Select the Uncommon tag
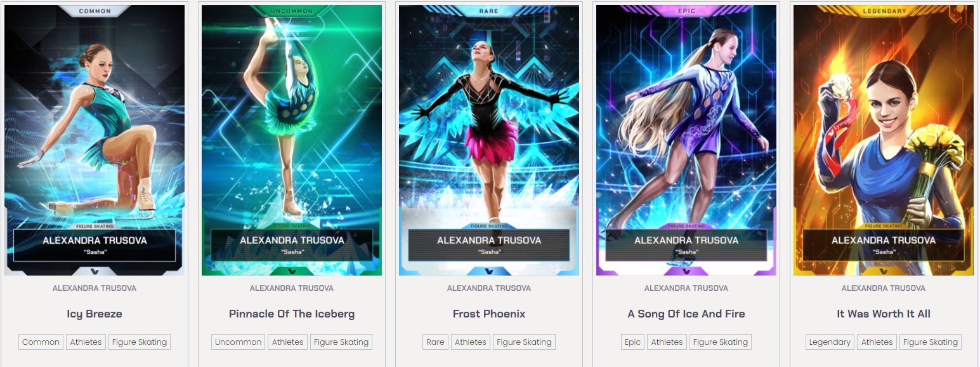 coord(238,342)
